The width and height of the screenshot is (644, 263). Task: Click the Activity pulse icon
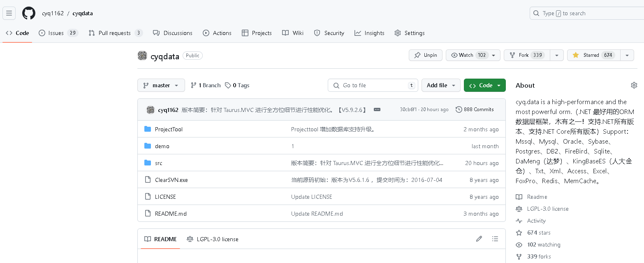[519, 221]
